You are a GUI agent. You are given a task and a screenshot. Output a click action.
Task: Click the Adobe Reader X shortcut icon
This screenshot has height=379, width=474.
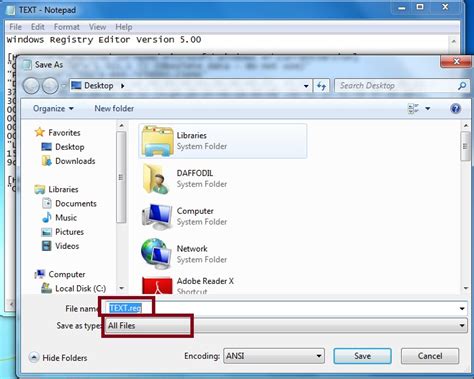click(x=157, y=286)
